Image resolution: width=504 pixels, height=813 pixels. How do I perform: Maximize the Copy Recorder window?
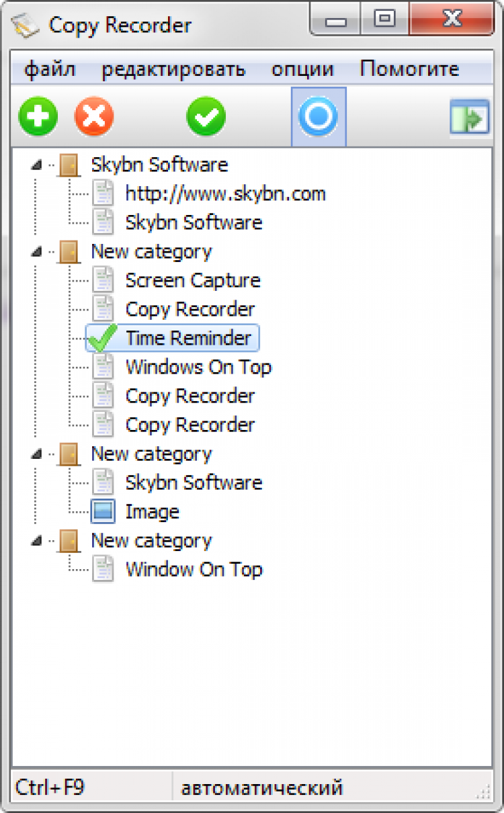[x=384, y=20]
